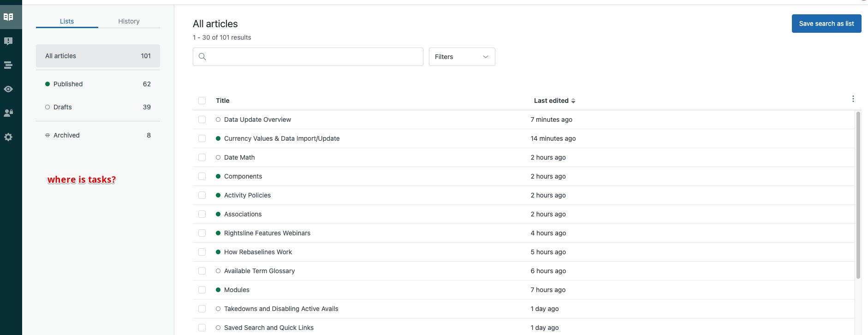The width and height of the screenshot is (868, 335).
Task: Open Arrange content icon in sidebar
Action: pyautogui.click(x=8, y=65)
